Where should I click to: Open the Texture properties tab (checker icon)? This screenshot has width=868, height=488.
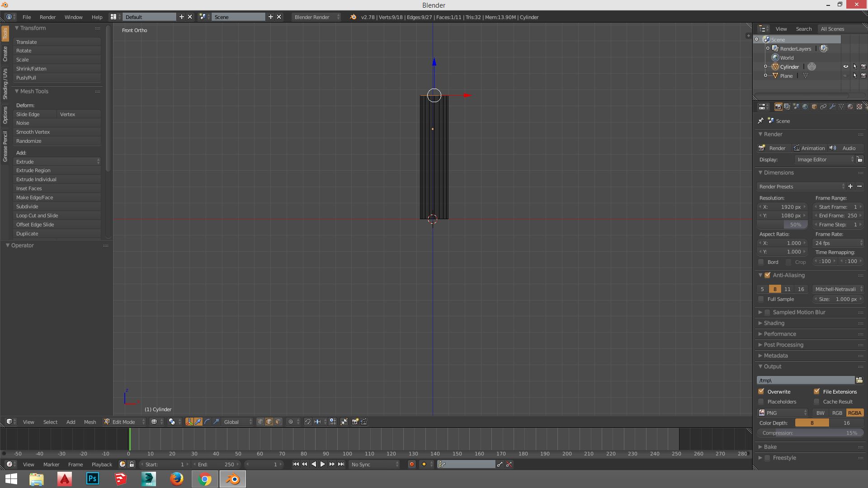pos(859,107)
